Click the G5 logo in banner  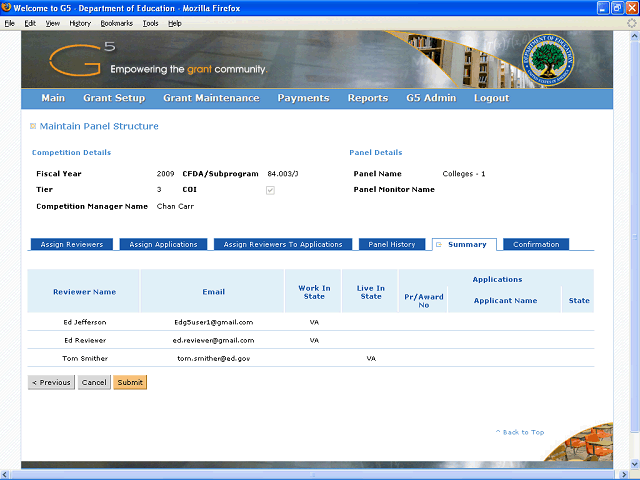pyautogui.click(x=82, y=59)
